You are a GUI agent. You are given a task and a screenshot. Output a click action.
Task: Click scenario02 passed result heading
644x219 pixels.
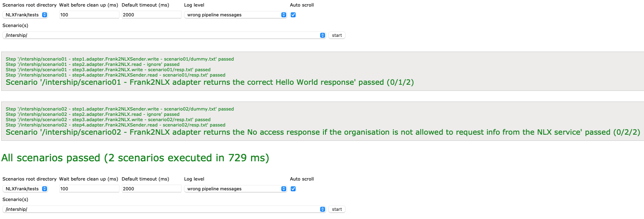(323, 132)
